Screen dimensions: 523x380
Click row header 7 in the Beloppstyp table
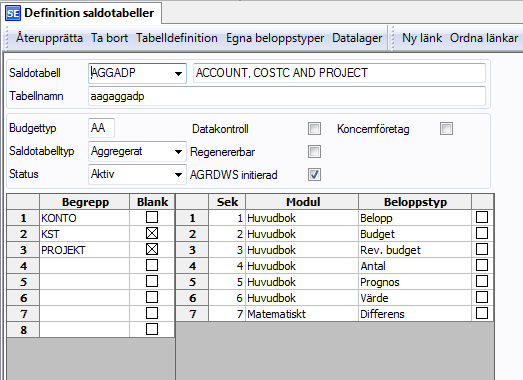[x=192, y=314]
